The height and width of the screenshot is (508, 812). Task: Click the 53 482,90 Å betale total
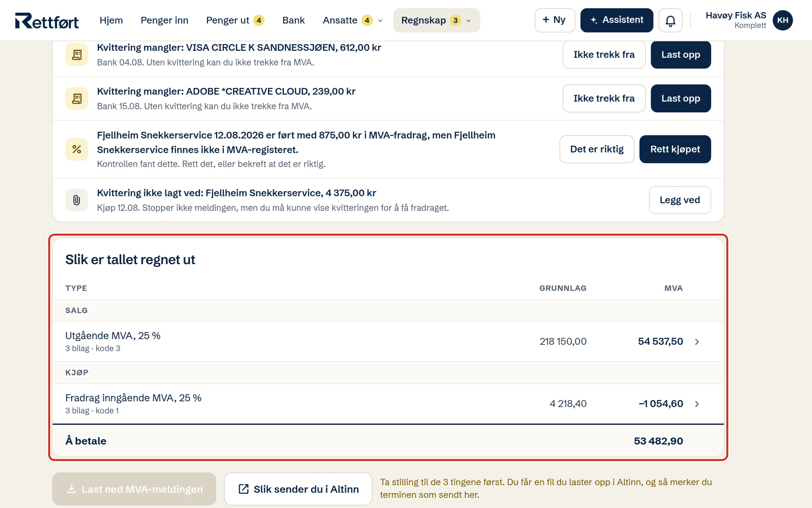coord(658,441)
